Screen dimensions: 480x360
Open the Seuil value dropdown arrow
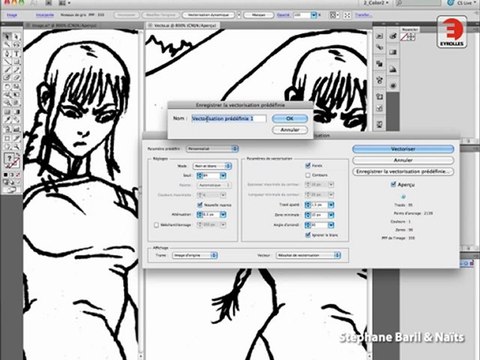point(223,175)
